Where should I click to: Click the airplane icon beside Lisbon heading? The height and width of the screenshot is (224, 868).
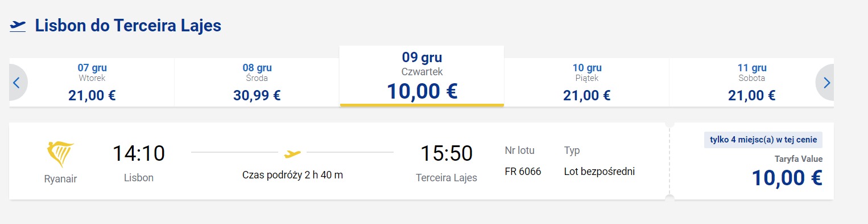18,26
